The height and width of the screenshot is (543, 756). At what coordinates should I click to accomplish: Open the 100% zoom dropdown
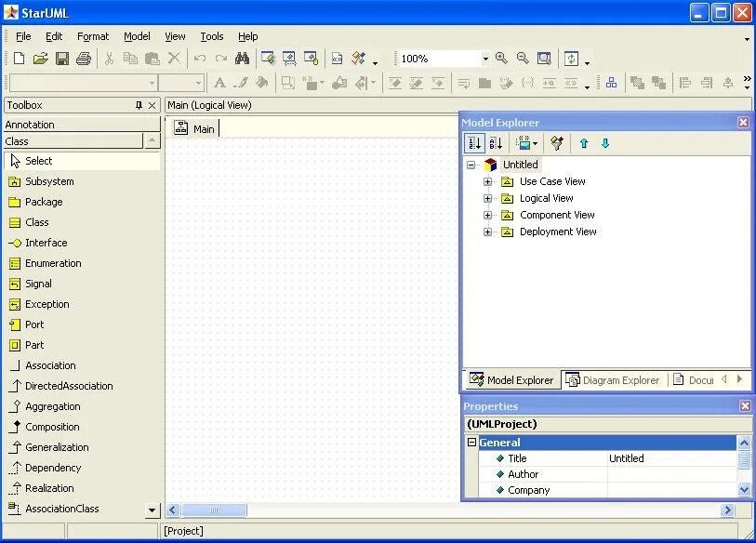click(x=485, y=59)
